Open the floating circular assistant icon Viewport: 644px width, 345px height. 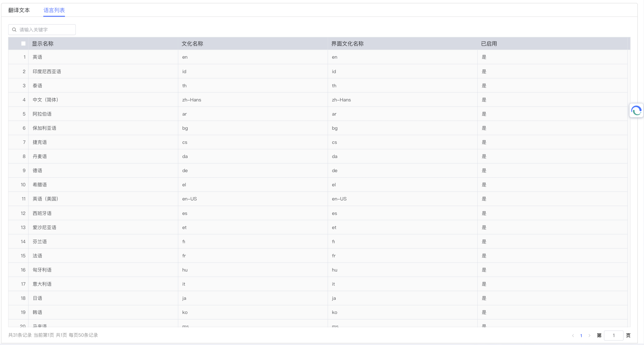pos(636,111)
